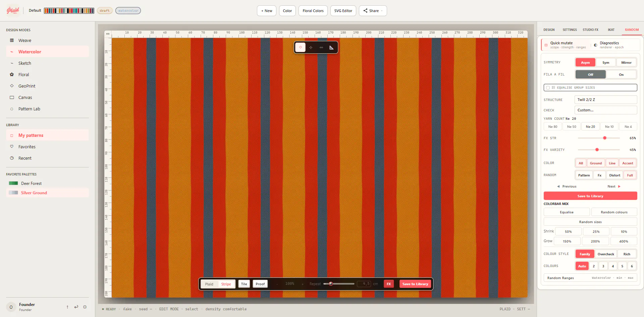The image size is (644, 317).
Task: Click the Plaid logo in the header
Action: coord(13,10)
